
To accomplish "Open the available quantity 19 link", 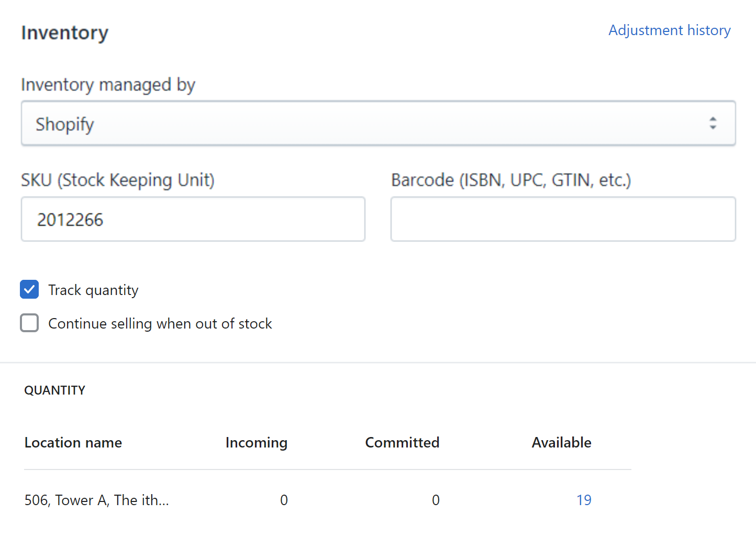I will [x=583, y=500].
